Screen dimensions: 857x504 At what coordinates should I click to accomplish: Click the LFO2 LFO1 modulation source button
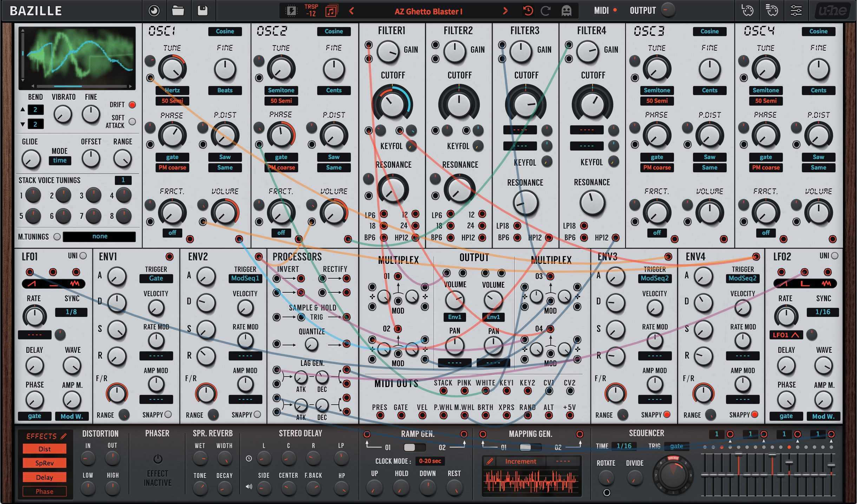[x=786, y=335]
